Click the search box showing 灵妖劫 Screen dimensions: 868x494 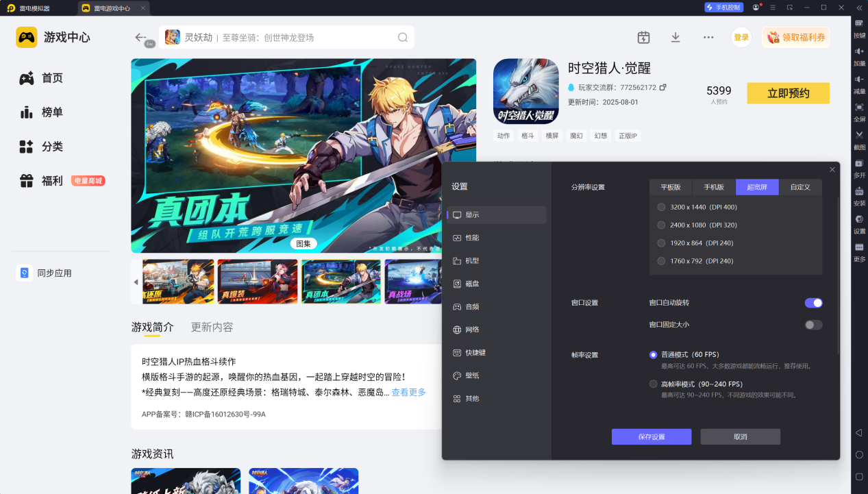[x=286, y=38]
